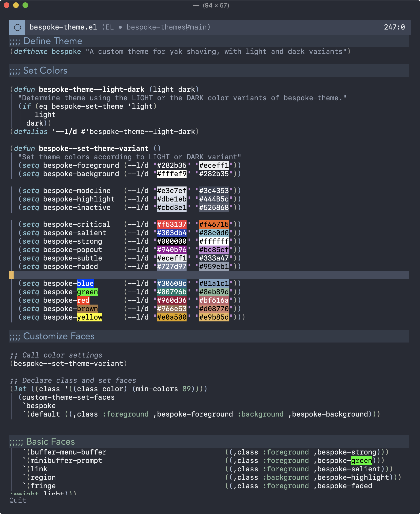420x514 pixels.
Task: Click the 247:0 cursor position indicator
Action: pyautogui.click(x=394, y=27)
